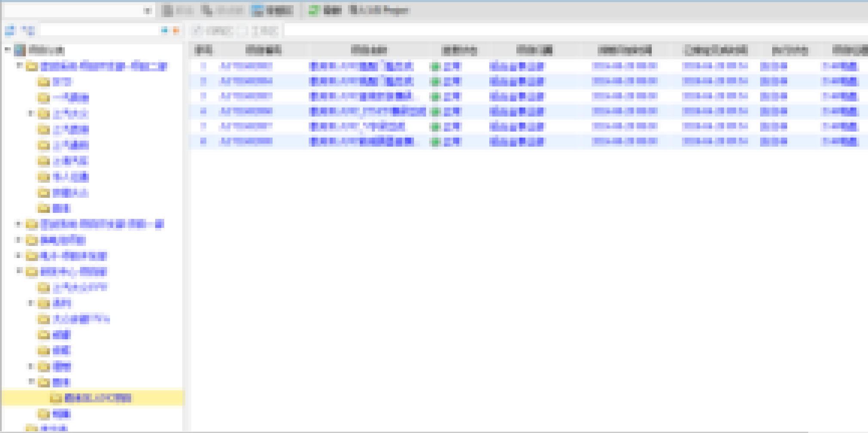Click the blue window icon in the top toolbar
868x433 pixels.
[x=258, y=10]
